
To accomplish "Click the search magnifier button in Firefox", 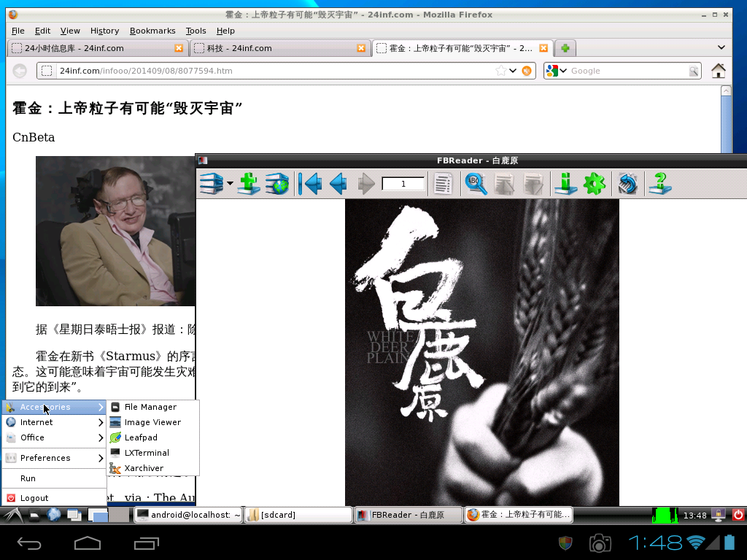I will [694, 71].
